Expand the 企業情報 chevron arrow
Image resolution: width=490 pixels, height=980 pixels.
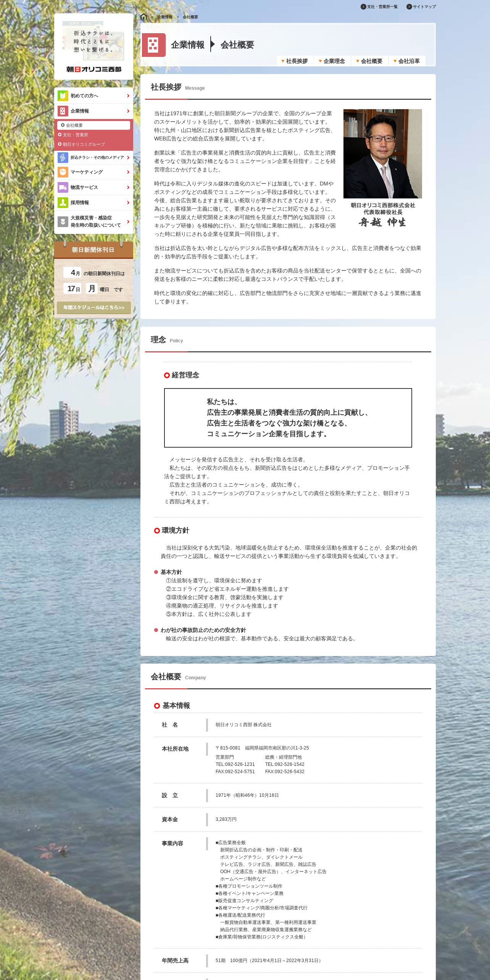(x=128, y=111)
